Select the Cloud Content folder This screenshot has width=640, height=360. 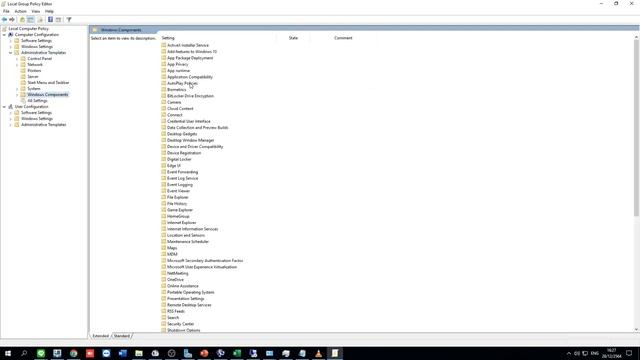(180, 109)
